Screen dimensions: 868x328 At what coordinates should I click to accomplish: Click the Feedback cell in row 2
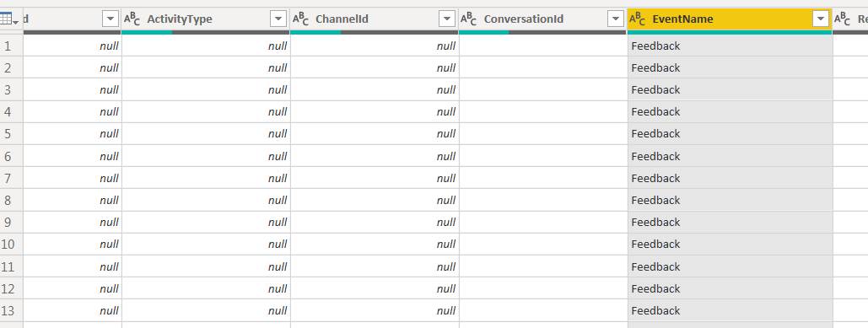(730, 67)
